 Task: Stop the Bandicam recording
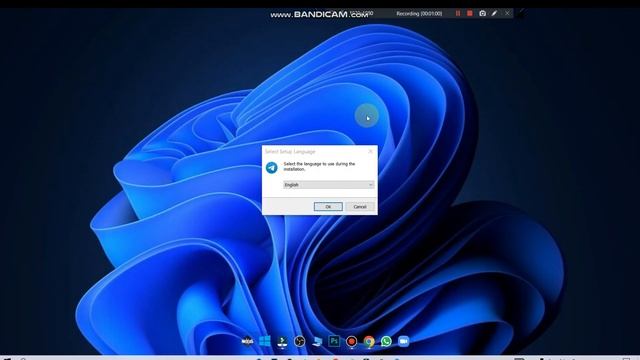click(x=470, y=13)
